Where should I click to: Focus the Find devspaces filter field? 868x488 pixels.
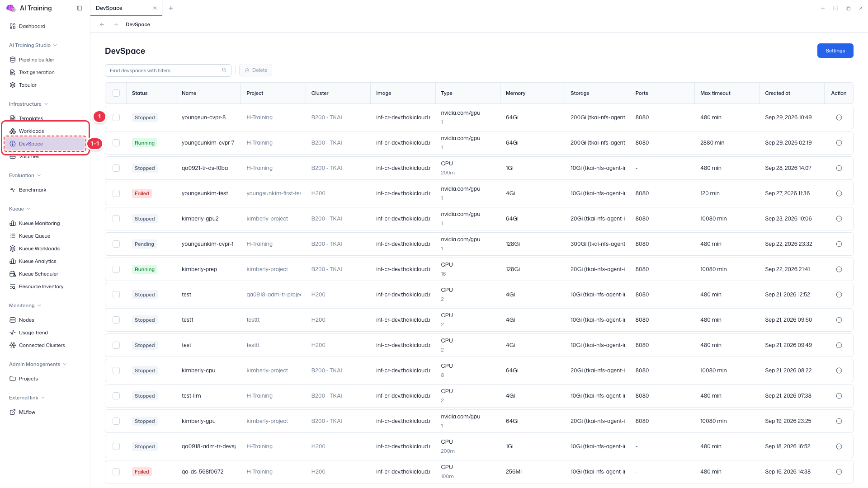click(x=168, y=70)
